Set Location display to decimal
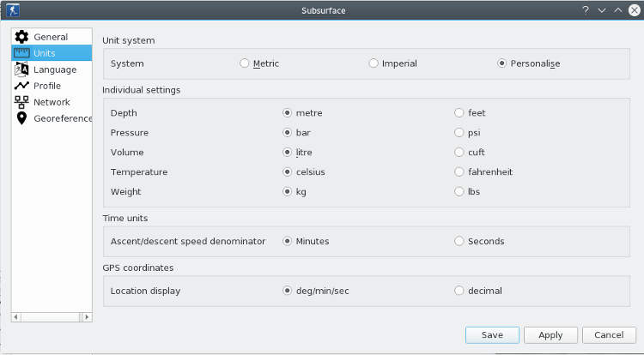 coord(459,291)
